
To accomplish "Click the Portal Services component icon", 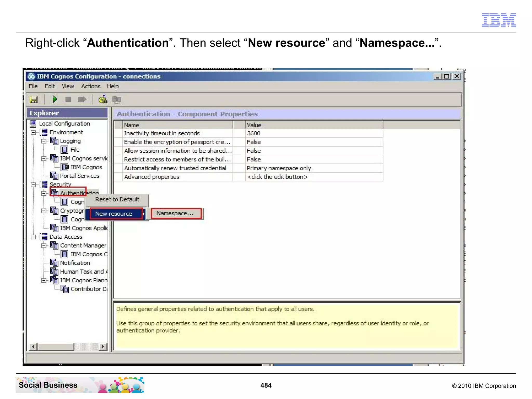I will tap(54, 176).
